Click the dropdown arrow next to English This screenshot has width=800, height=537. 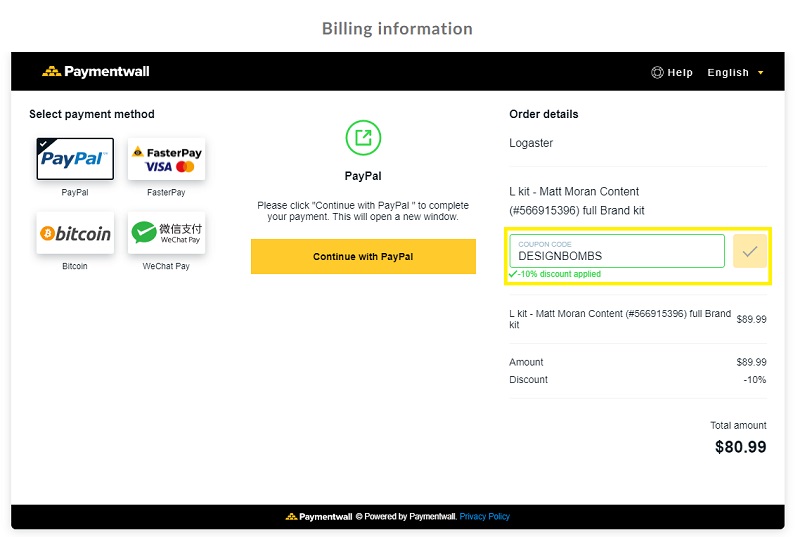click(761, 73)
